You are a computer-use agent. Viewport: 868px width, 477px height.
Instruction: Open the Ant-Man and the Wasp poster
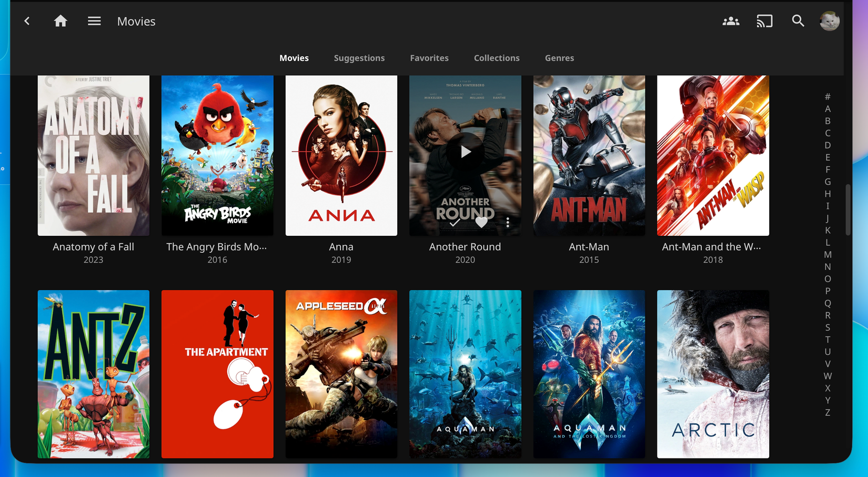point(713,155)
